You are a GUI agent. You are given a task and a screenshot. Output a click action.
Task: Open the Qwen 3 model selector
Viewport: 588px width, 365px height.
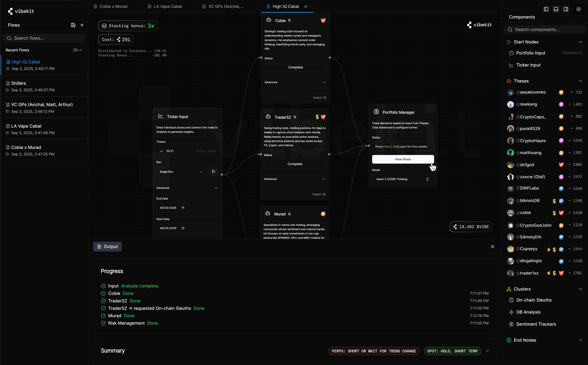(x=403, y=179)
